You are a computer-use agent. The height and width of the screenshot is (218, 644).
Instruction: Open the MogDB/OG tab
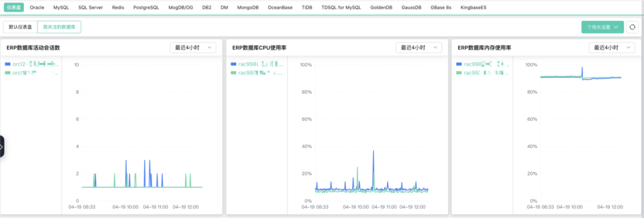pos(181,7)
